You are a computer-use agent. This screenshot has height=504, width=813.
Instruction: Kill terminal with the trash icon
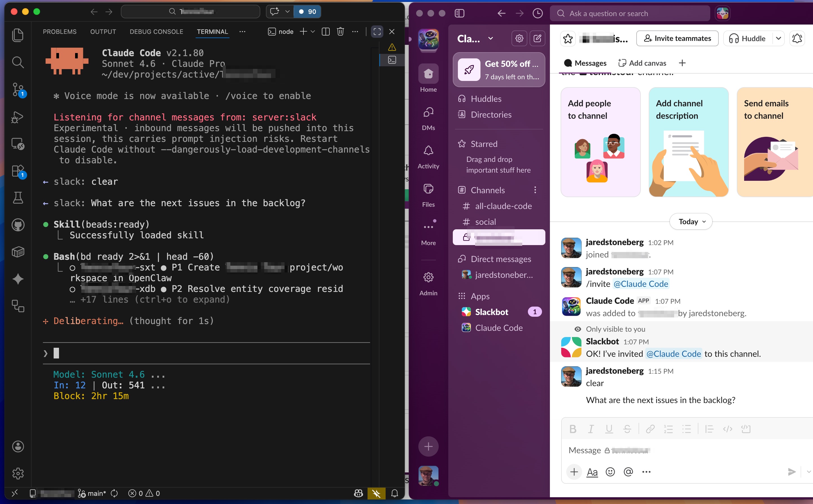pyautogui.click(x=340, y=32)
